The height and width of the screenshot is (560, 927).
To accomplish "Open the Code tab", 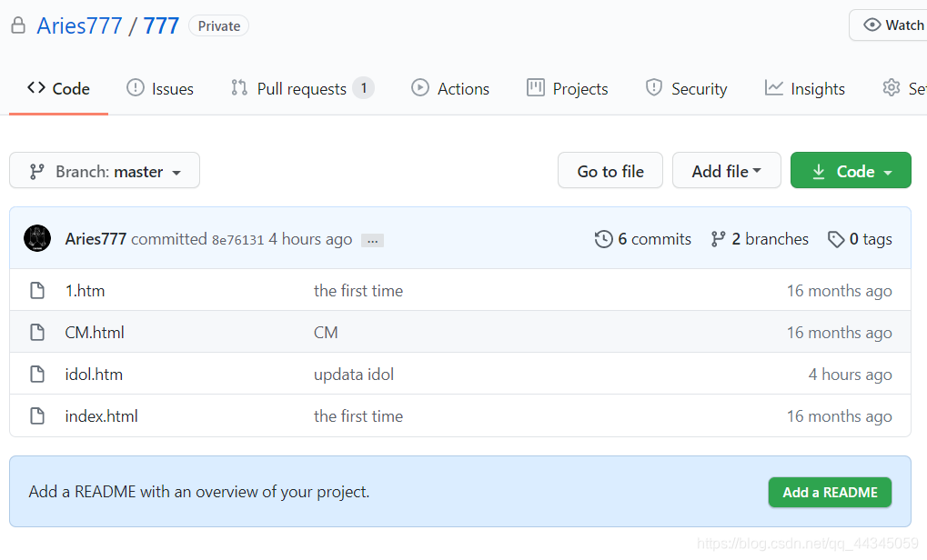I will pos(58,88).
